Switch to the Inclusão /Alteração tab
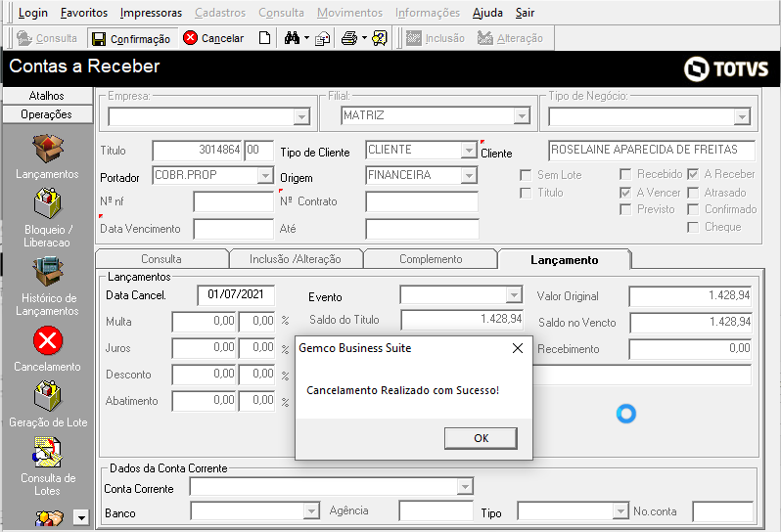The width and height of the screenshot is (781, 532). (296, 259)
